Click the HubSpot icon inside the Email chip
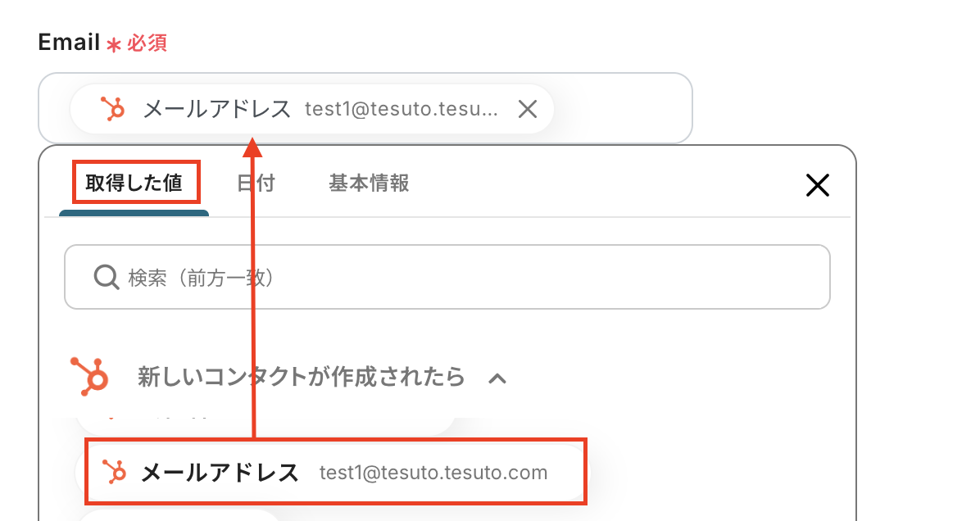This screenshot has height=521, width=980. click(112, 109)
